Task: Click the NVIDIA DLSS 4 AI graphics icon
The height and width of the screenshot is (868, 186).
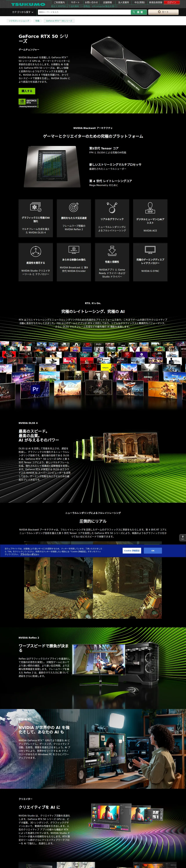Action: [36, 207]
